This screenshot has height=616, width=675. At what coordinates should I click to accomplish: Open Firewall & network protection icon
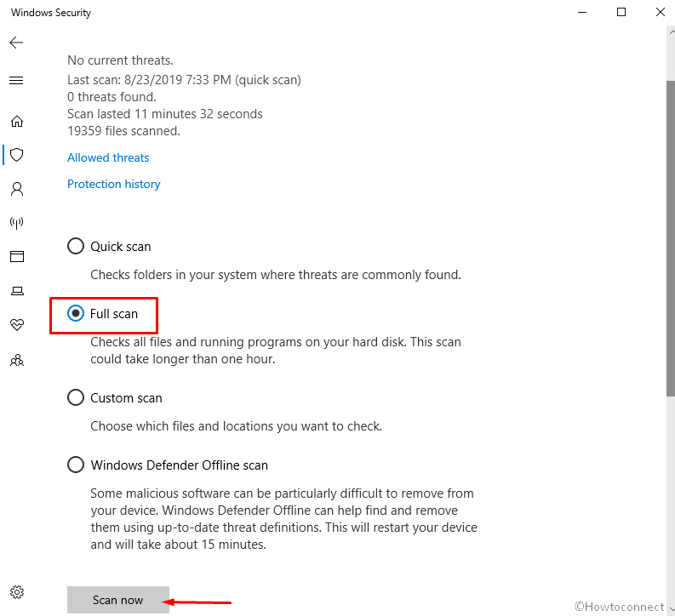(17, 222)
